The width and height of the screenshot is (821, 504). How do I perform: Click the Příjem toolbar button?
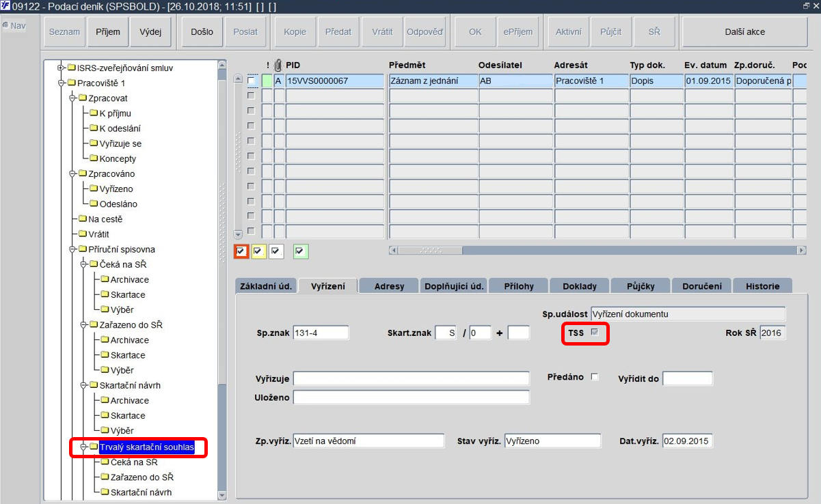108,32
